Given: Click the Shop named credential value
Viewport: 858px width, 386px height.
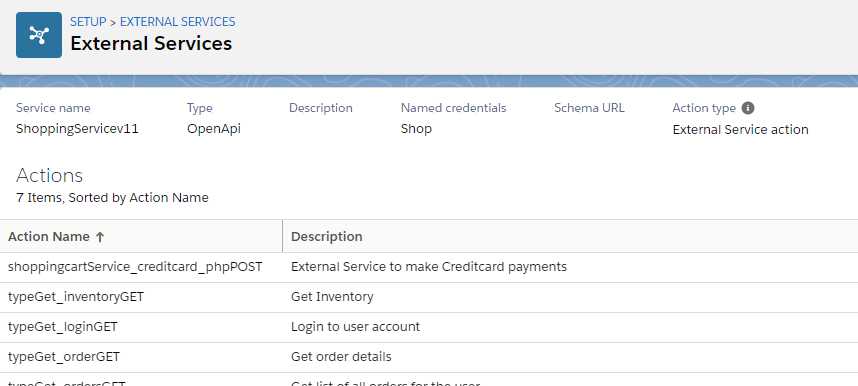Looking at the screenshot, I should 416,129.
